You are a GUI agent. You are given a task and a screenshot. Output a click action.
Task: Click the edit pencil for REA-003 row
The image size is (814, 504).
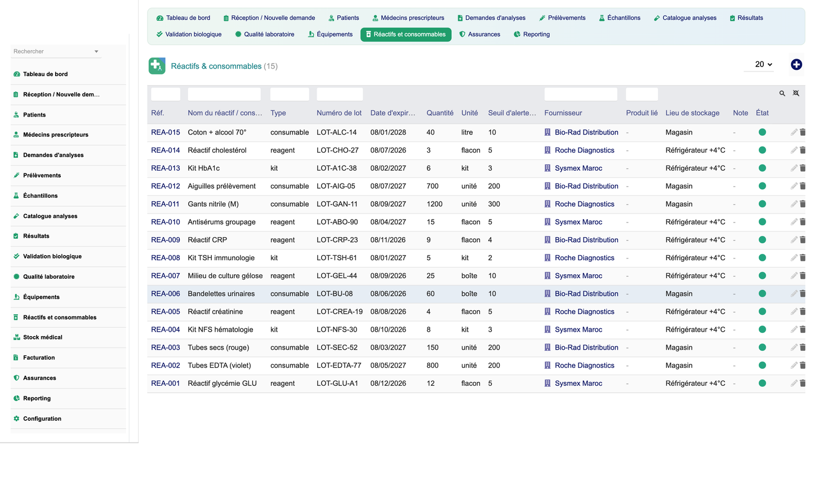[x=794, y=347]
